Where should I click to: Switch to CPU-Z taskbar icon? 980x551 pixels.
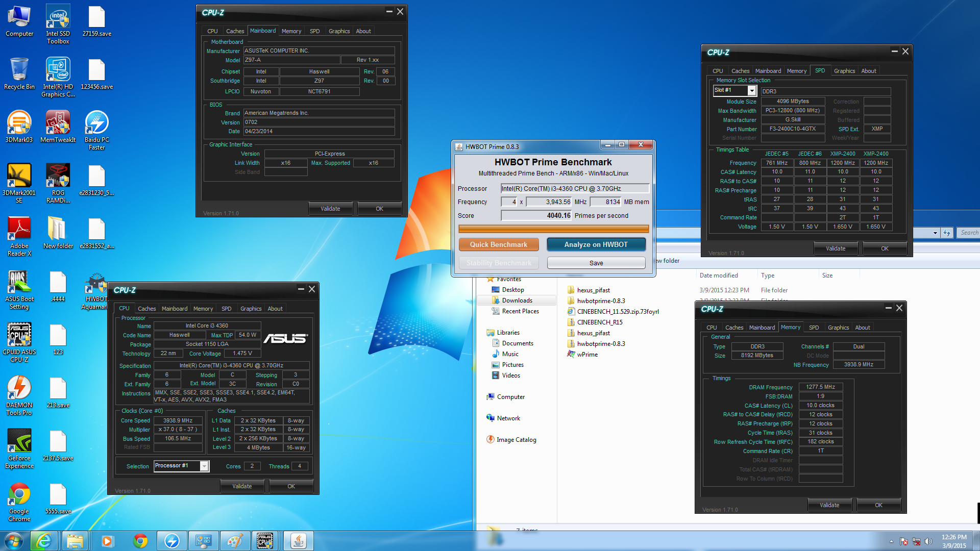coord(265,541)
